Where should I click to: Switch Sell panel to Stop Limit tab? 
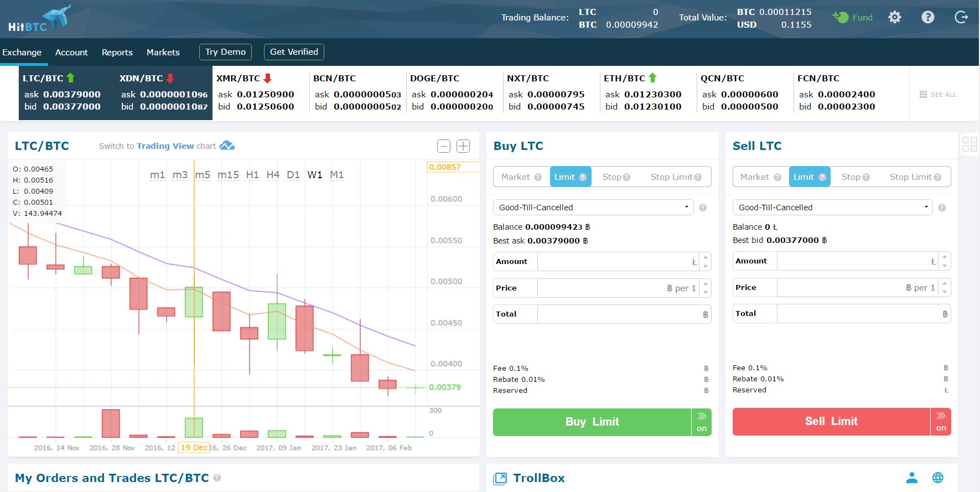point(915,177)
